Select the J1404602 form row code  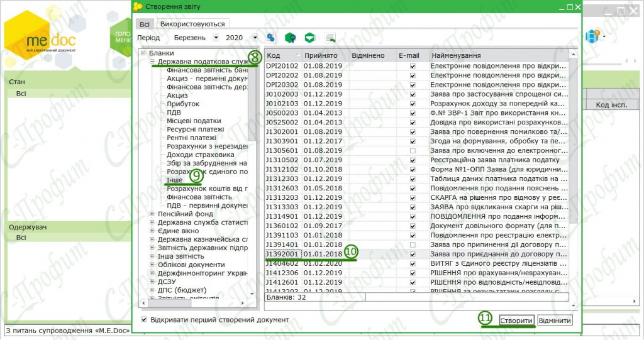(x=284, y=263)
